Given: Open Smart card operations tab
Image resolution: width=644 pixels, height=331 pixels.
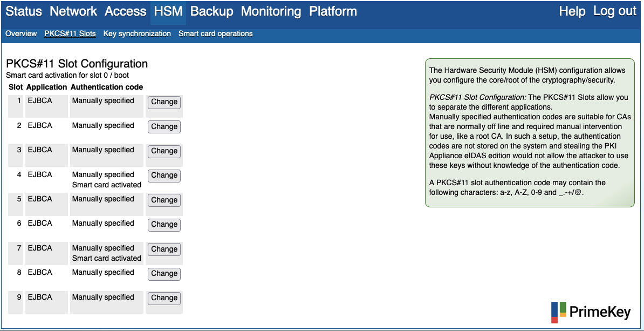Looking at the screenshot, I should point(215,33).
